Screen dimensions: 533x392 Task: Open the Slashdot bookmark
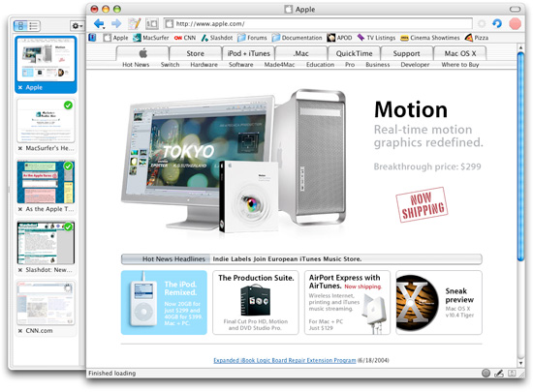click(x=217, y=38)
